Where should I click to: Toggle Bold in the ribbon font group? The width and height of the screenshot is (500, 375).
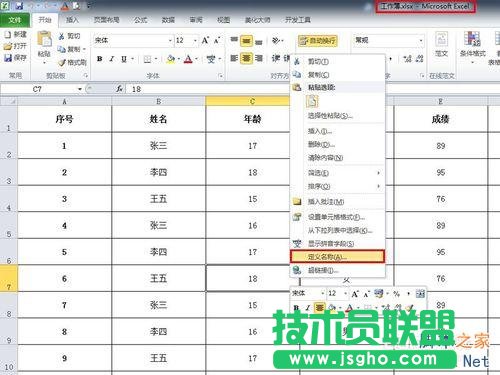pyautogui.click(x=99, y=59)
